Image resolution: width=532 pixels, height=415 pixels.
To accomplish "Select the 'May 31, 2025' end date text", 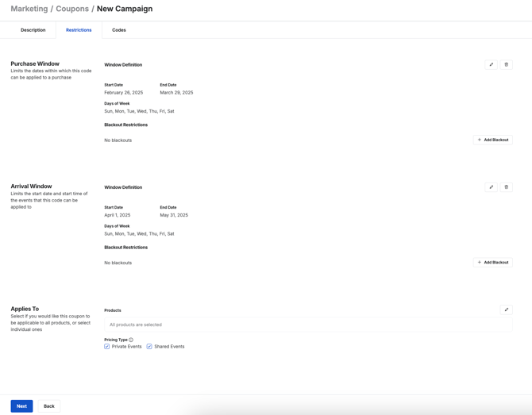I will (x=174, y=215).
